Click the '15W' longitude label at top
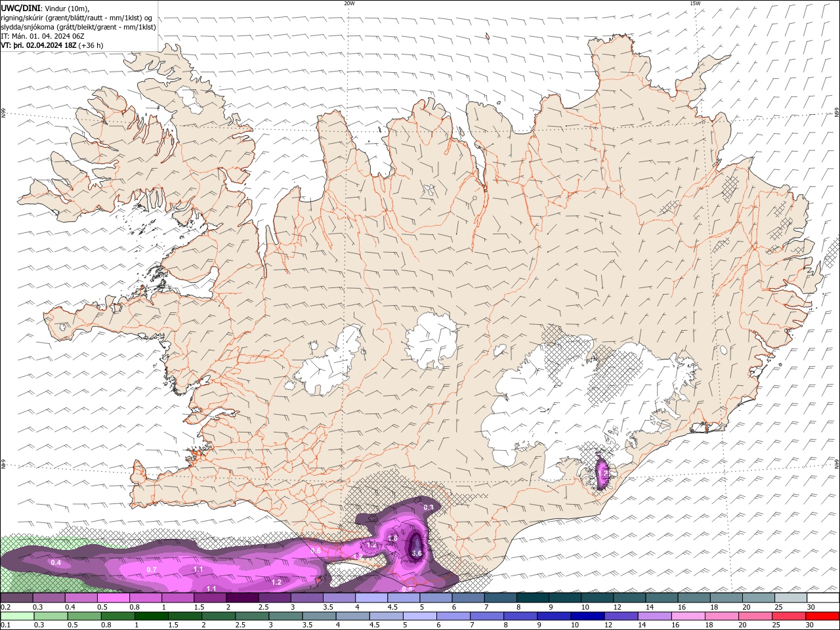The width and height of the screenshot is (840, 630). coord(695,3)
